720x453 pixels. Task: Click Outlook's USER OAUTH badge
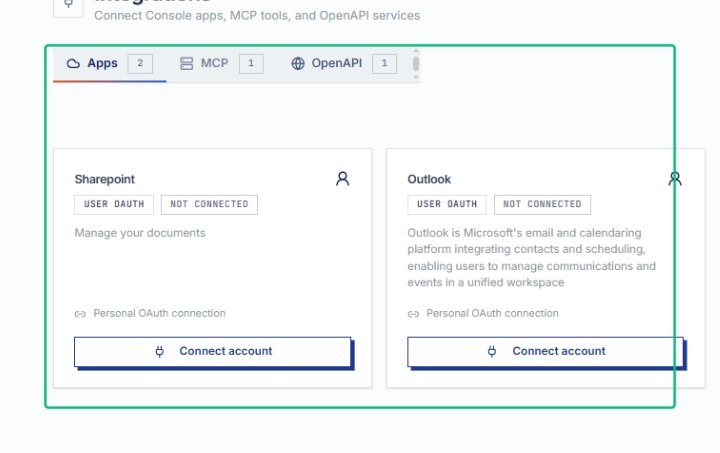pyautogui.click(x=447, y=204)
